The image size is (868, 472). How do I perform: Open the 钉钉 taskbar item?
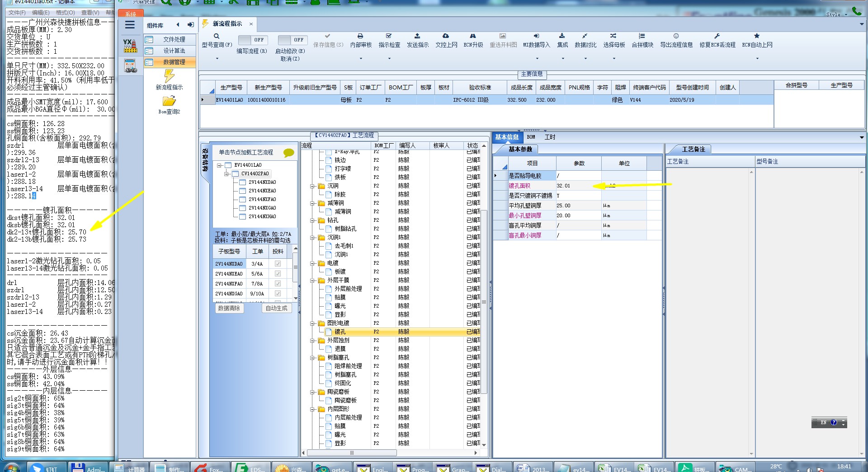pos(47,467)
